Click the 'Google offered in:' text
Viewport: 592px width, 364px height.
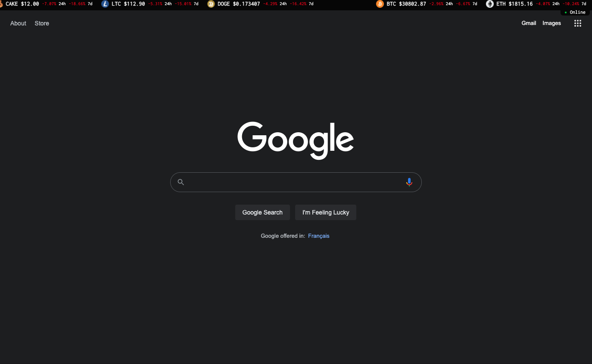coord(283,236)
